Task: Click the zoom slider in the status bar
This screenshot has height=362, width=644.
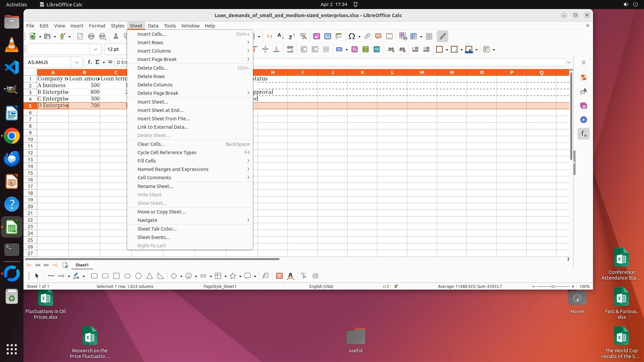Action: coord(553,287)
